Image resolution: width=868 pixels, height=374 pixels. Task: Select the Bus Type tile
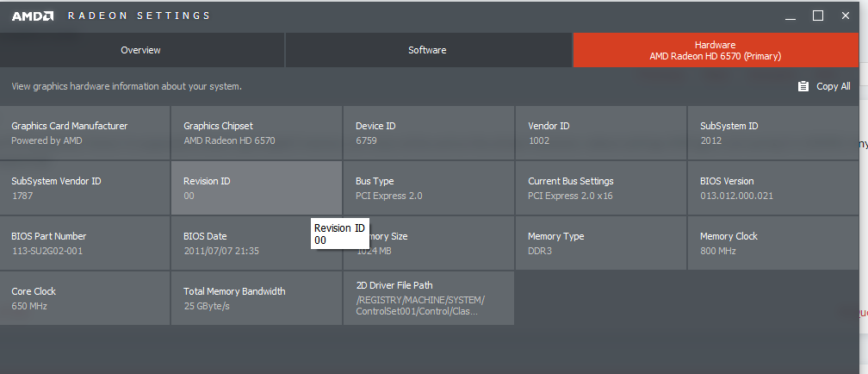429,188
